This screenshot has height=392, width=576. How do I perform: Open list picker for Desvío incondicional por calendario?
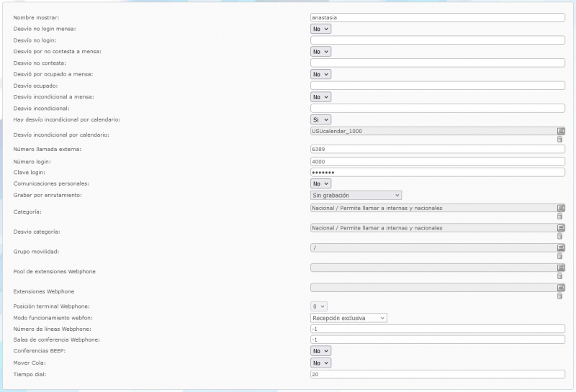click(x=560, y=131)
